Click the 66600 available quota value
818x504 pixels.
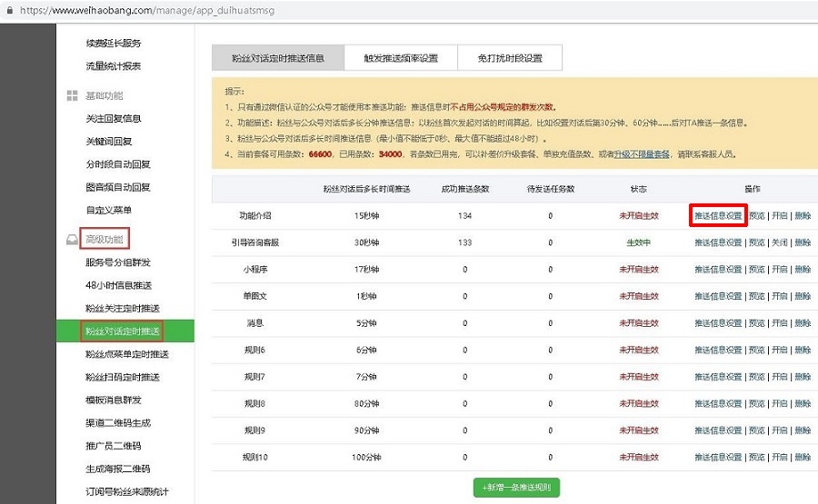[x=320, y=154]
